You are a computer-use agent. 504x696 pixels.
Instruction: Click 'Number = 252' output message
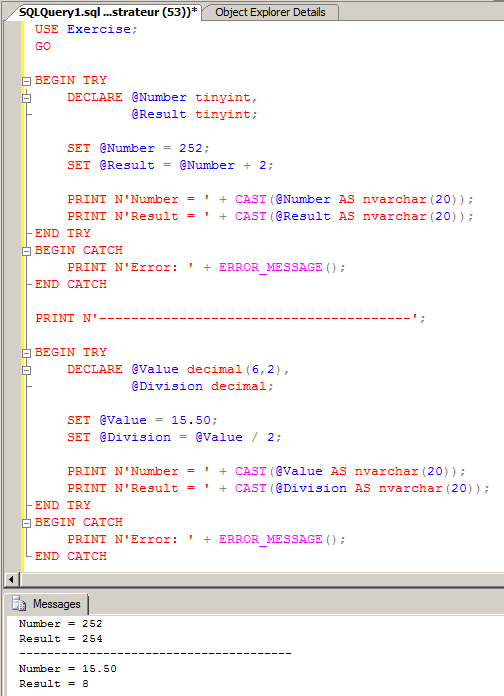60,624
